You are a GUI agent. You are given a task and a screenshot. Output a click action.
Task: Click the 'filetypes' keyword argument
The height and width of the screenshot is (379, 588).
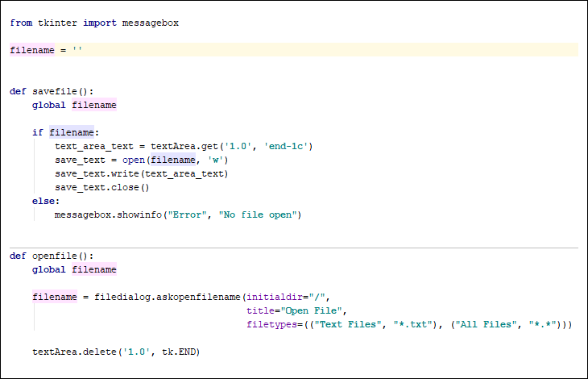(272, 324)
